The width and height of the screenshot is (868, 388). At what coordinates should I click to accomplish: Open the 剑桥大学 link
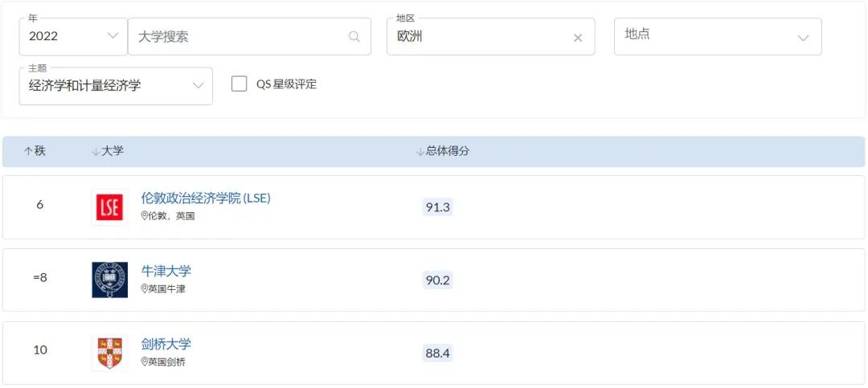[x=166, y=345]
